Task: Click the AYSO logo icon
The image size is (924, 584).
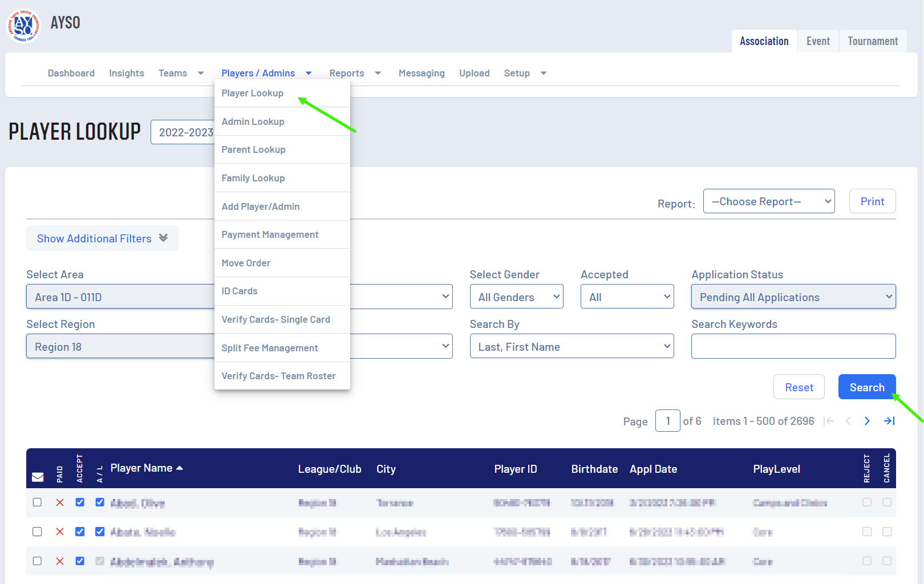Action: pos(23,26)
